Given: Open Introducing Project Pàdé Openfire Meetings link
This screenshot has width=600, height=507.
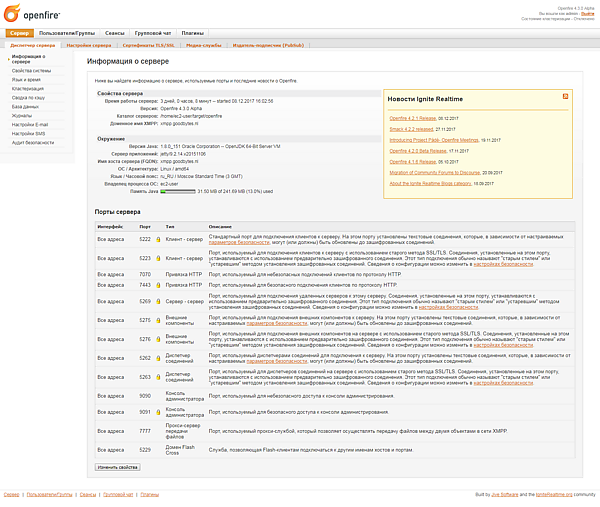Looking at the screenshot, I should click(434, 140).
